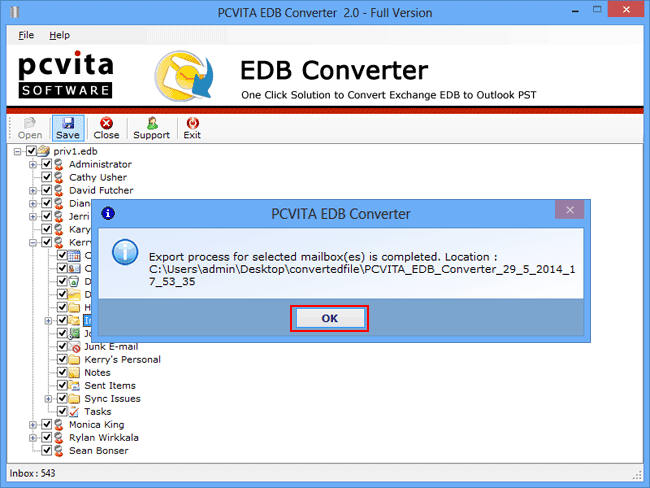Click the info icon in dialog title bar
Screen dimensions: 650x488
coord(108,214)
